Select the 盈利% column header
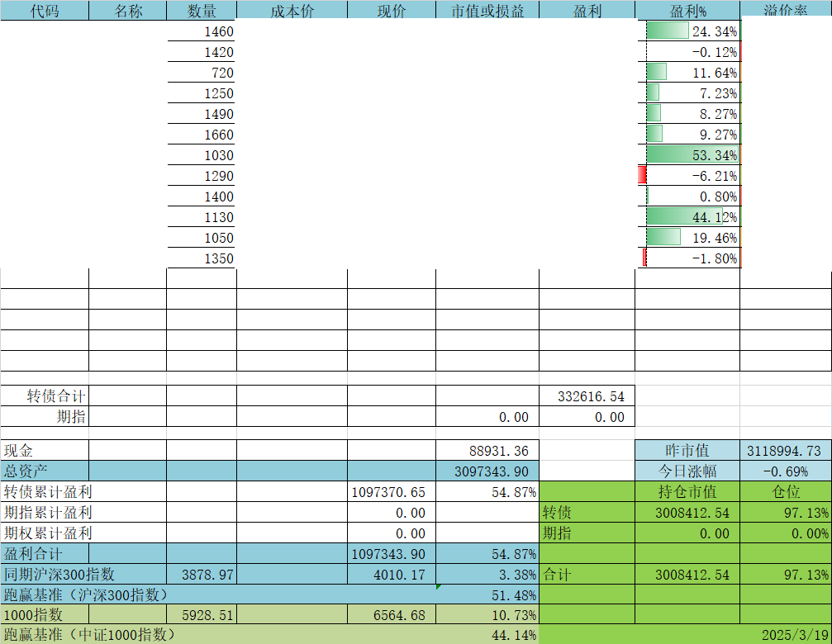 (x=687, y=11)
